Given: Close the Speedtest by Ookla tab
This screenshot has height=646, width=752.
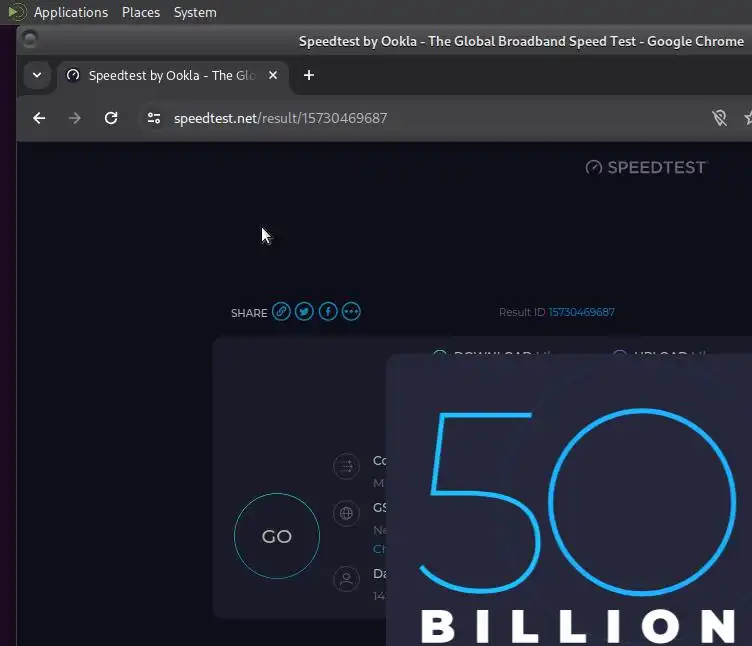Looking at the screenshot, I should coord(273,75).
